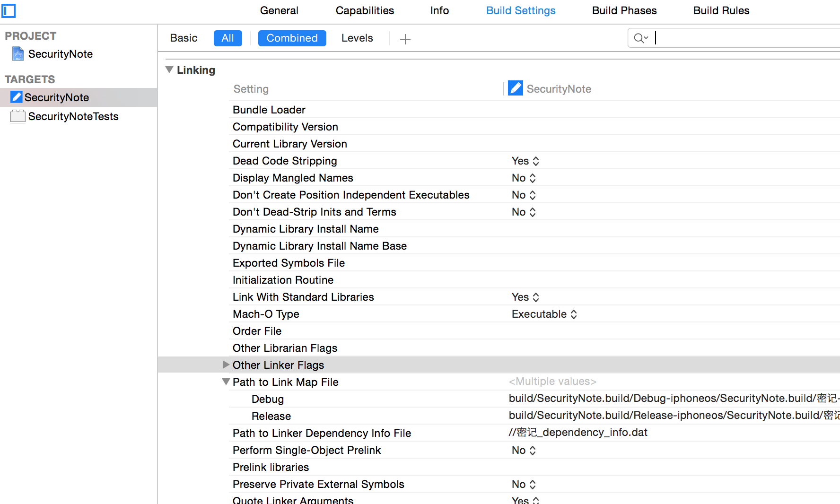The image size is (840, 504).
Task: Change Dead Code Stripping value dropdown
Action: 525,161
